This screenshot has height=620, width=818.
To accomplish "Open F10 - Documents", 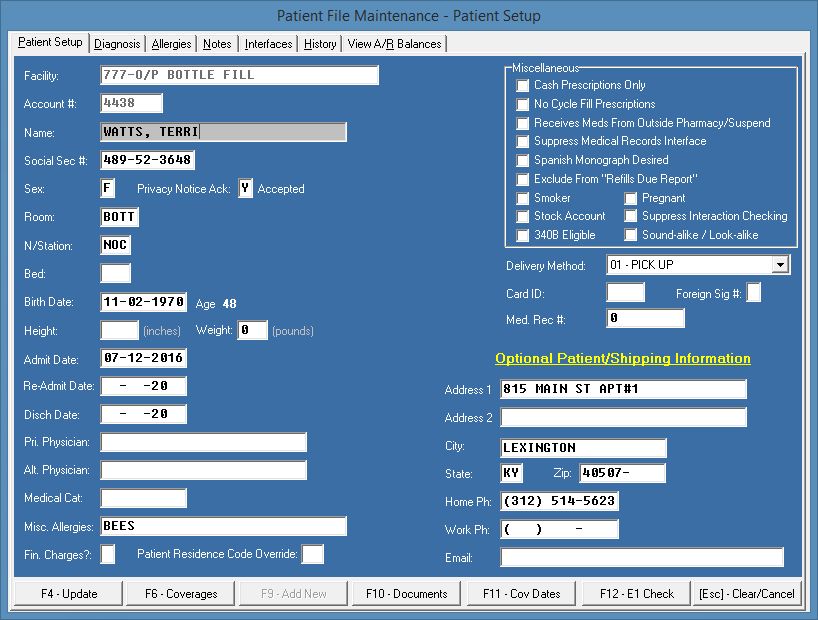I will pos(407,594).
